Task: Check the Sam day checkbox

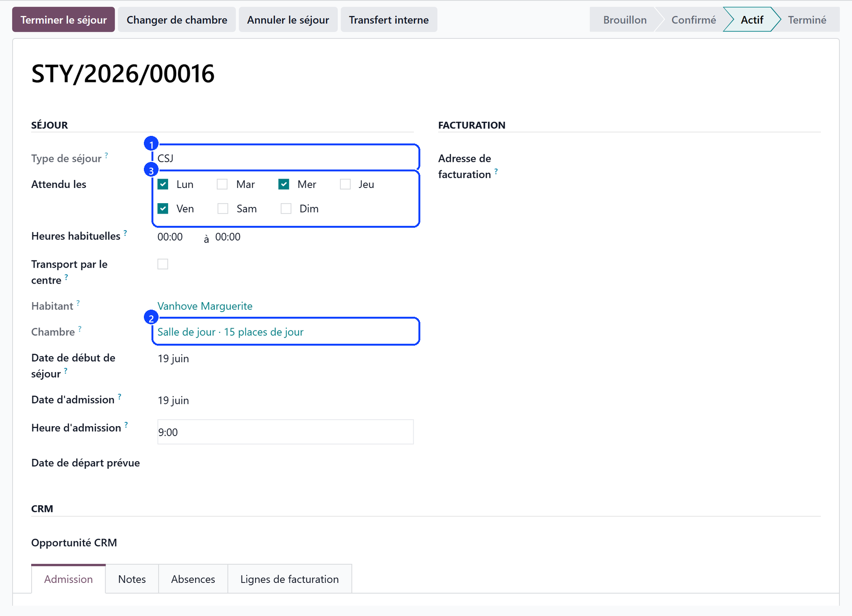Action: click(222, 208)
